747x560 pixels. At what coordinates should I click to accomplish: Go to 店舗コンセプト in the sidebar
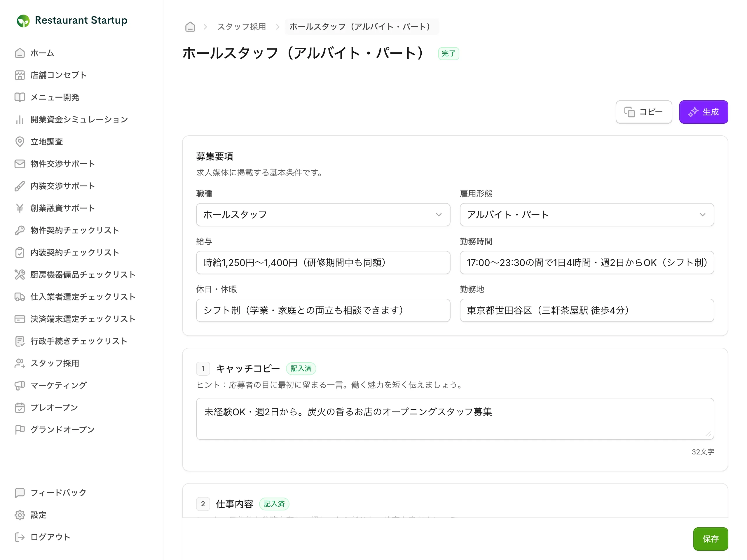pos(58,75)
